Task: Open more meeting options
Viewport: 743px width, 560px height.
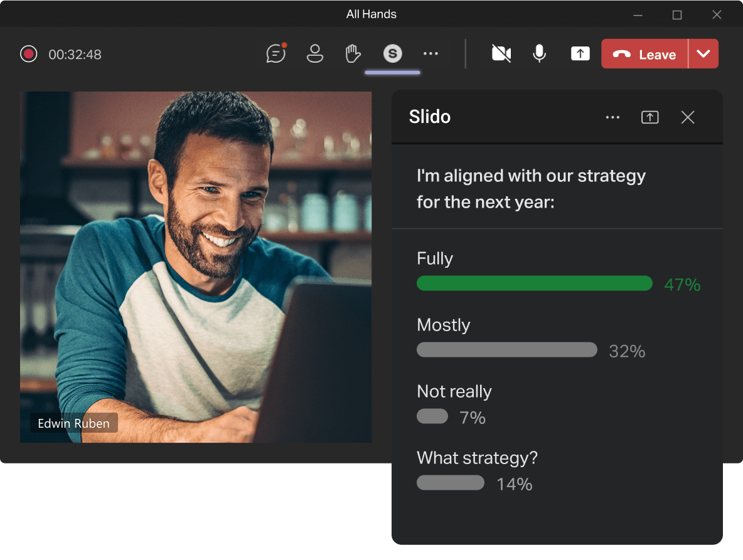Action: tap(430, 53)
